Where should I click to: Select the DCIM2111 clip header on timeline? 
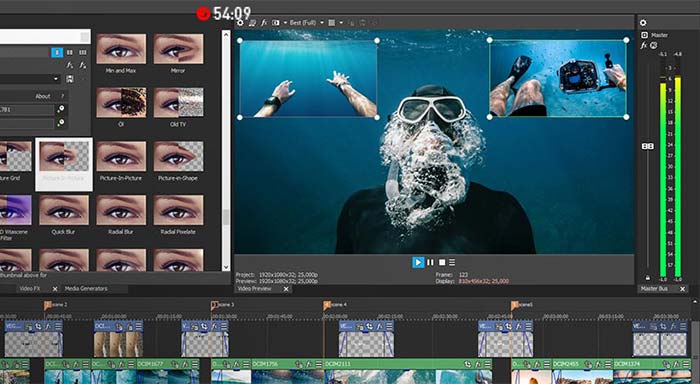[408, 364]
